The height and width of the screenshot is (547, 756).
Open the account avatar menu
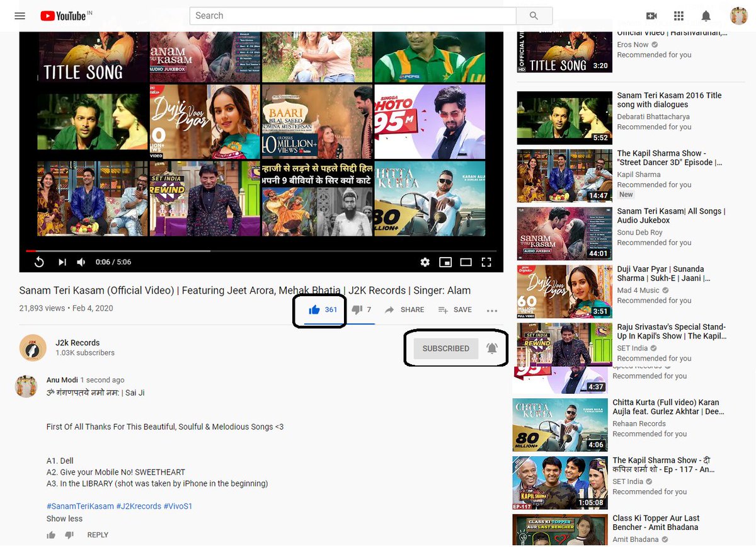pos(738,16)
